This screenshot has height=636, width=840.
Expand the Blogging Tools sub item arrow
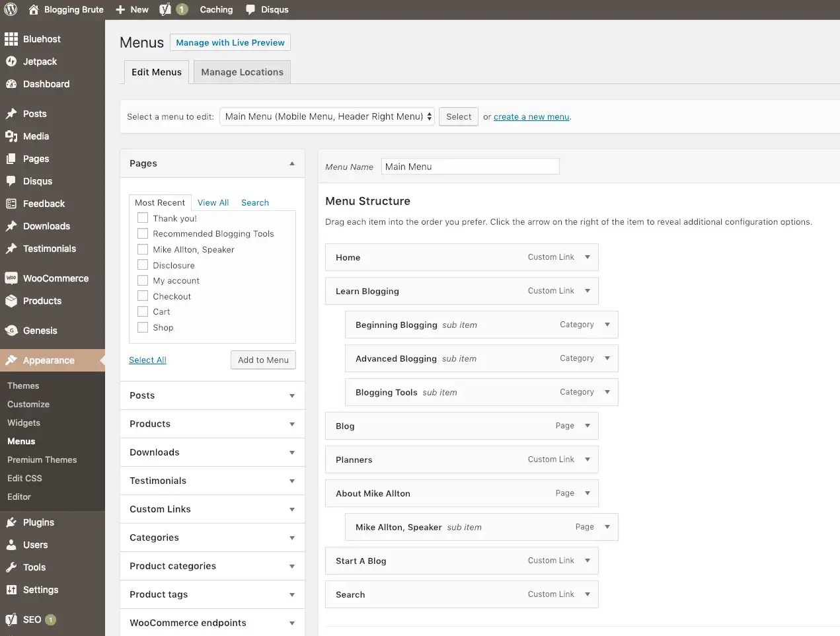tap(607, 392)
